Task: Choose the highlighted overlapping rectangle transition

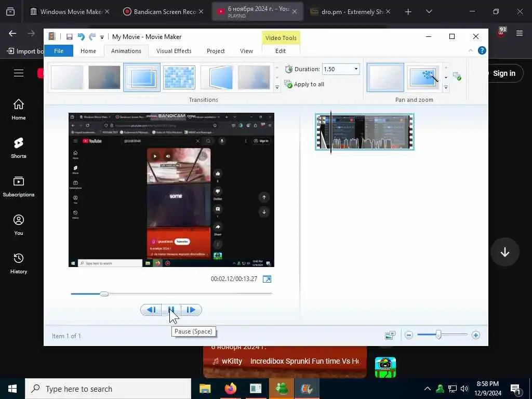Action: pos(142,77)
